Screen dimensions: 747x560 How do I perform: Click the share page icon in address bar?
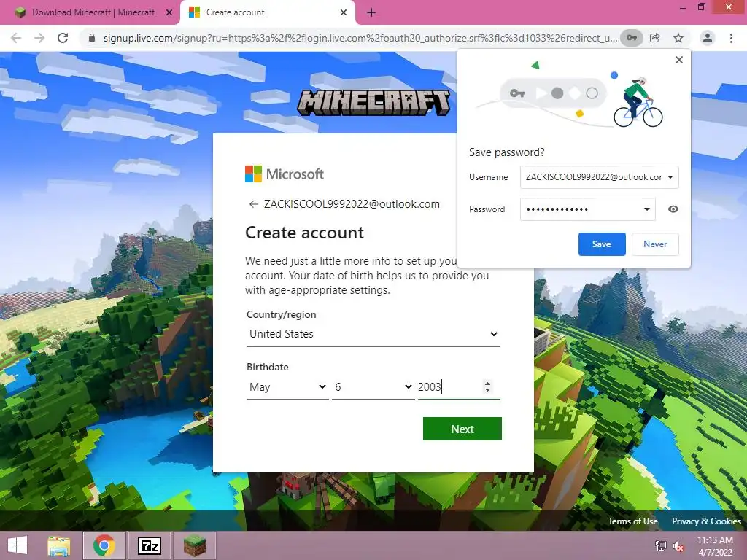pos(655,38)
